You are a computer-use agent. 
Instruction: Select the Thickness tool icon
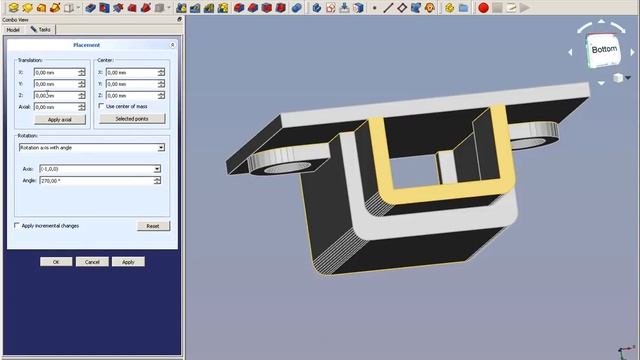281,7
